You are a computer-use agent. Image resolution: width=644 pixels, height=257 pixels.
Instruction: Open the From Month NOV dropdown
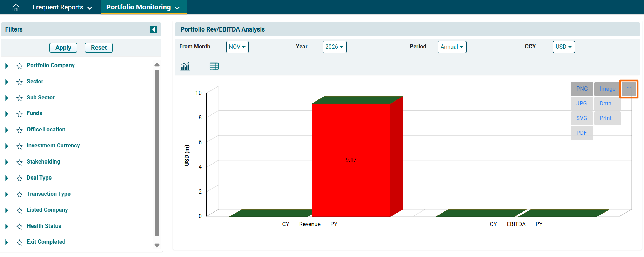[x=237, y=47]
